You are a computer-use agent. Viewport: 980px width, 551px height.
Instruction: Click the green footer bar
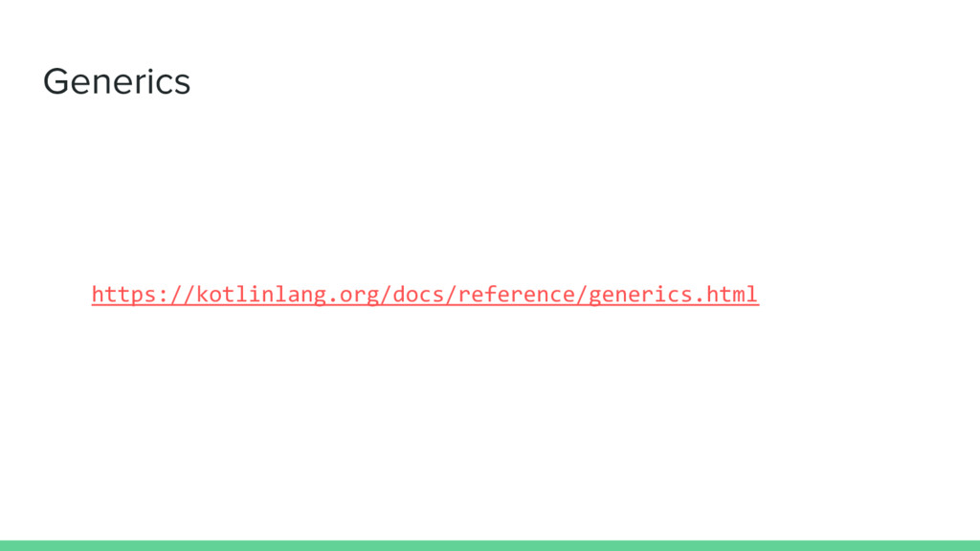[490, 545]
